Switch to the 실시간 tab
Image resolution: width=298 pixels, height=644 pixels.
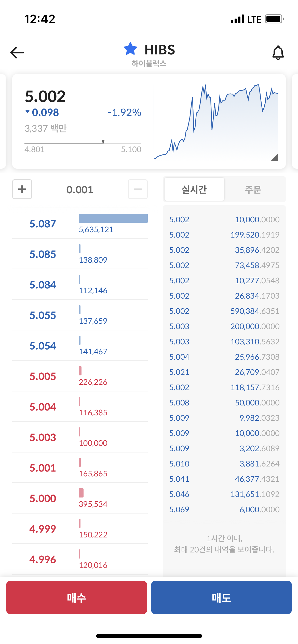[x=194, y=189]
